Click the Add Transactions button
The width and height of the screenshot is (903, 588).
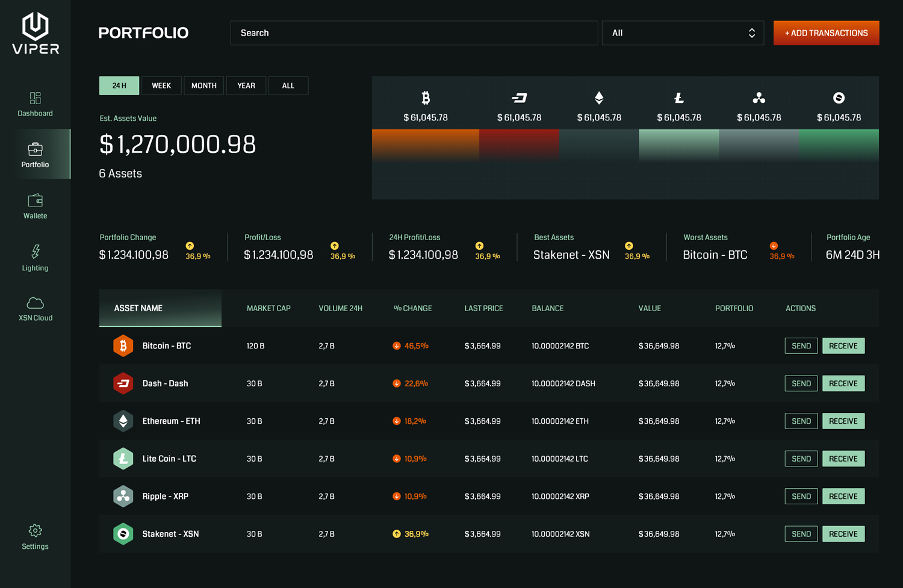pos(826,33)
